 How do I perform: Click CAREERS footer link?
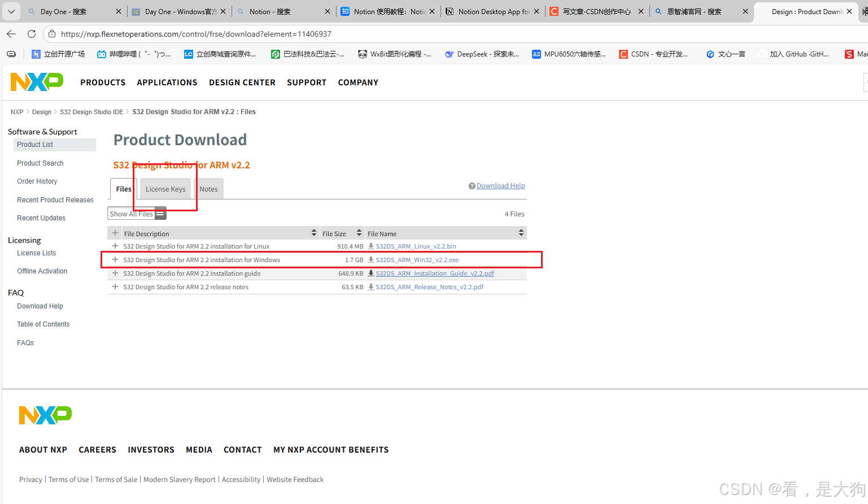[97, 450]
